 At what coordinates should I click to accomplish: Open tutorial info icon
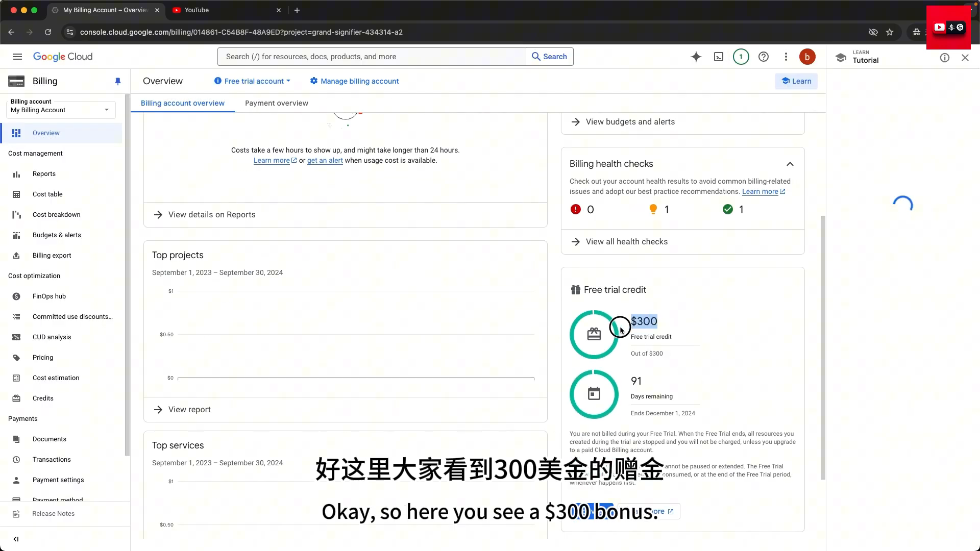coord(945,58)
